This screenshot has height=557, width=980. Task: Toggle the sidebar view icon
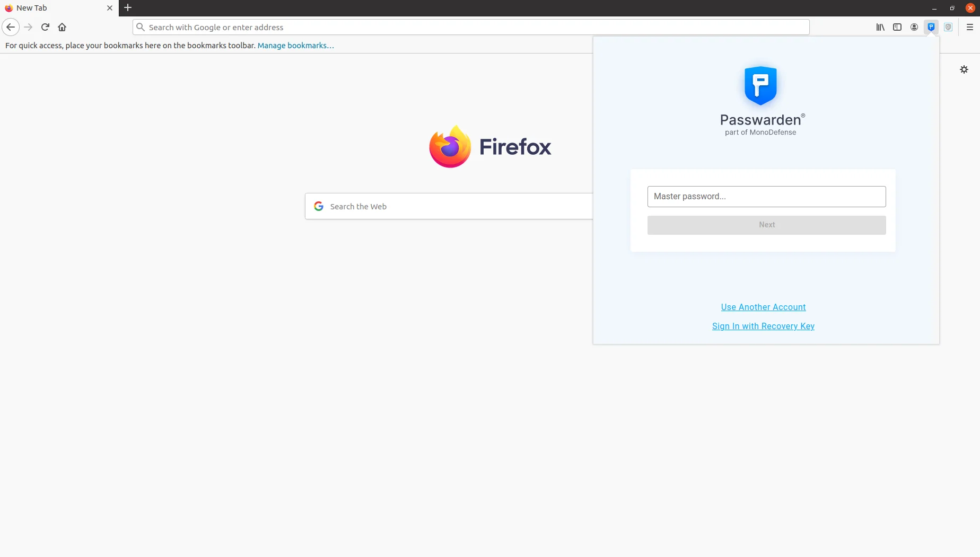click(897, 27)
